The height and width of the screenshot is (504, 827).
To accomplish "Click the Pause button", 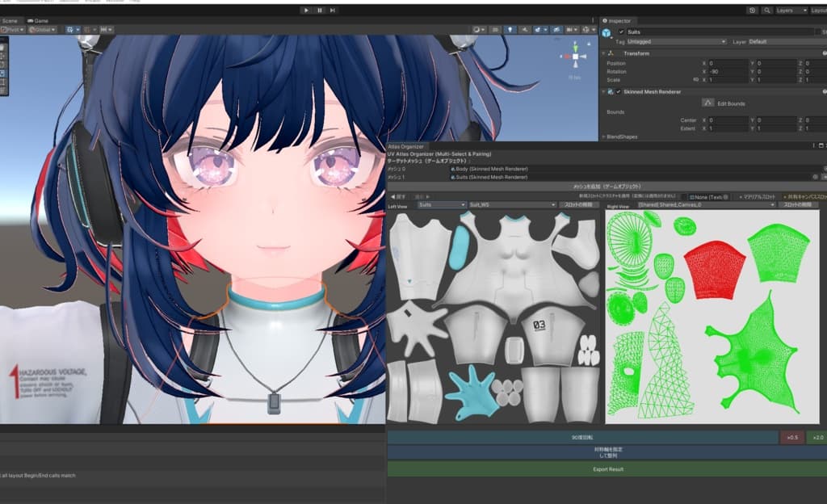I will coord(320,10).
